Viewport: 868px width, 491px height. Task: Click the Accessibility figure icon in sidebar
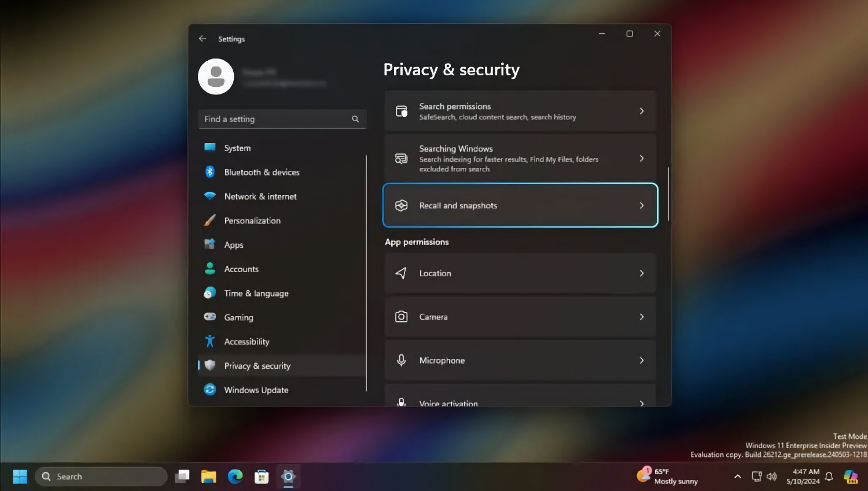tap(210, 342)
